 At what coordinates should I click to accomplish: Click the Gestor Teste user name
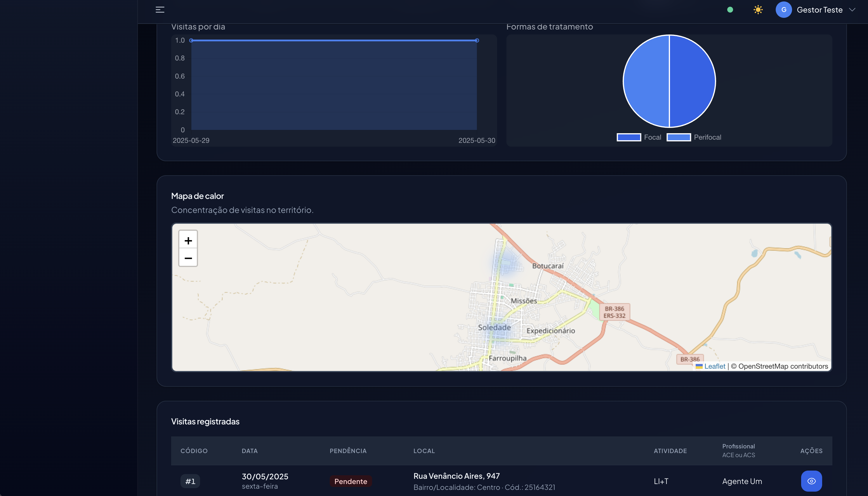pyautogui.click(x=819, y=10)
